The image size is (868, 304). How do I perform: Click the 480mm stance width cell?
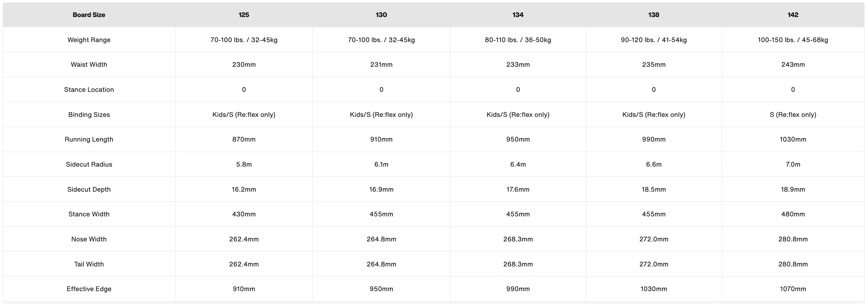[793, 214]
